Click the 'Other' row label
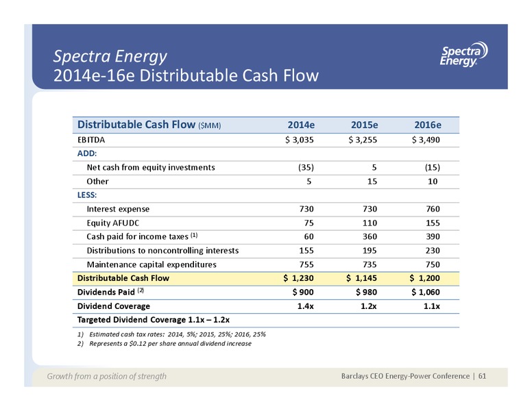This screenshot has width=532, height=411. pyautogui.click(x=97, y=182)
